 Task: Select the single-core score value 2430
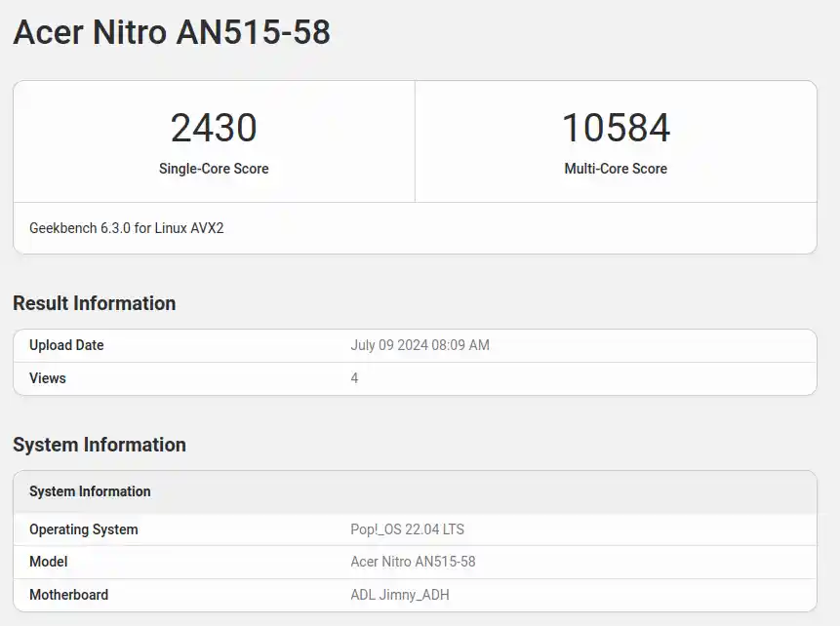(x=214, y=128)
